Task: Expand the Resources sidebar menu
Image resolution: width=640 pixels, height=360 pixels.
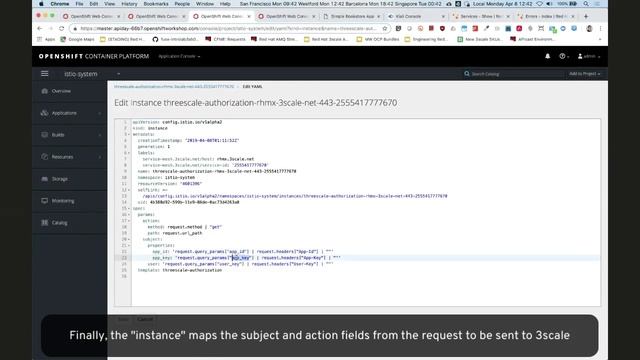Action: pyautogui.click(x=69, y=157)
